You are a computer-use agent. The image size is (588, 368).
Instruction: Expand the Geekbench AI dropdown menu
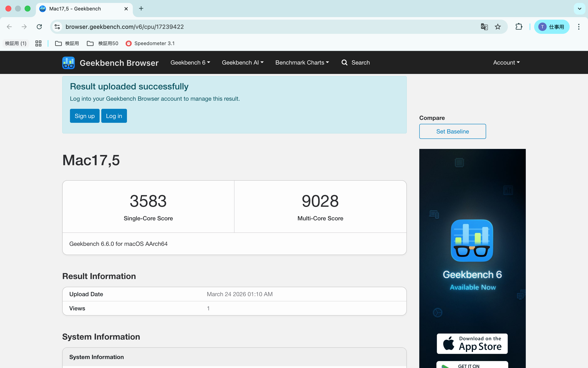[x=243, y=62]
